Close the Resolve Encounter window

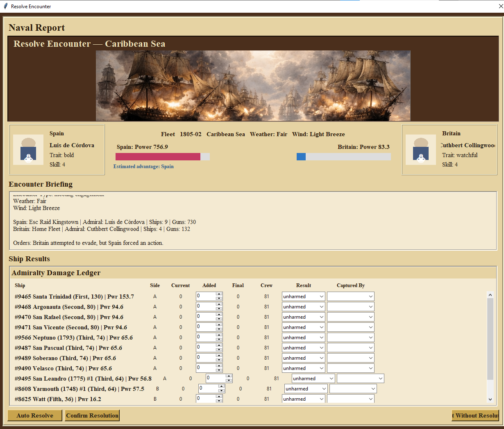point(500,7)
